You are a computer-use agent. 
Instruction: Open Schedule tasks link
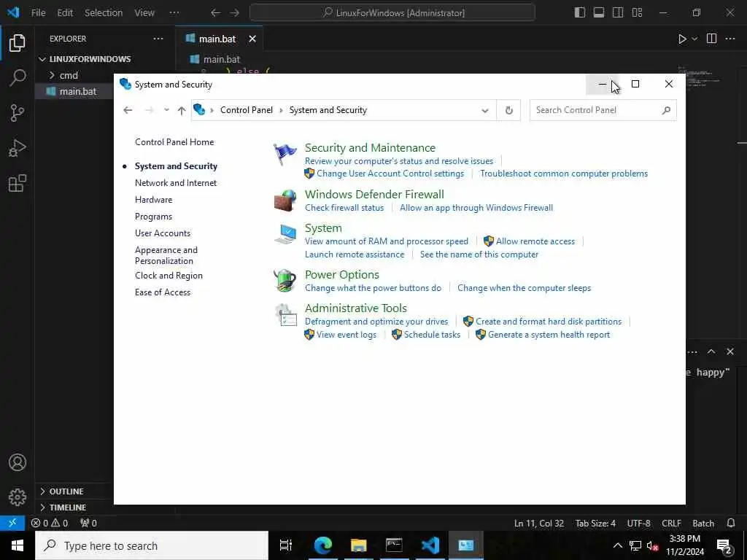(432, 335)
